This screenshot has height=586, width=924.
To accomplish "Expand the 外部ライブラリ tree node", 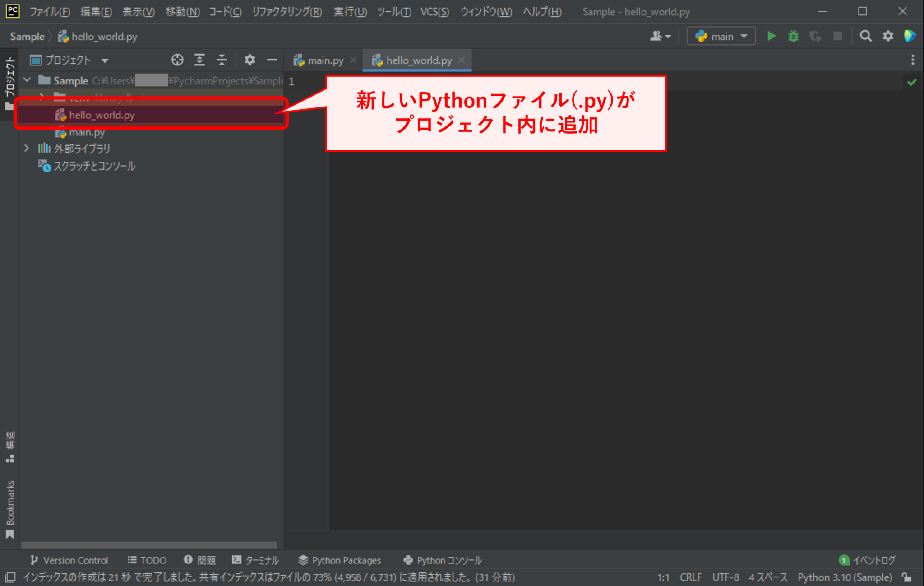I will (x=27, y=148).
